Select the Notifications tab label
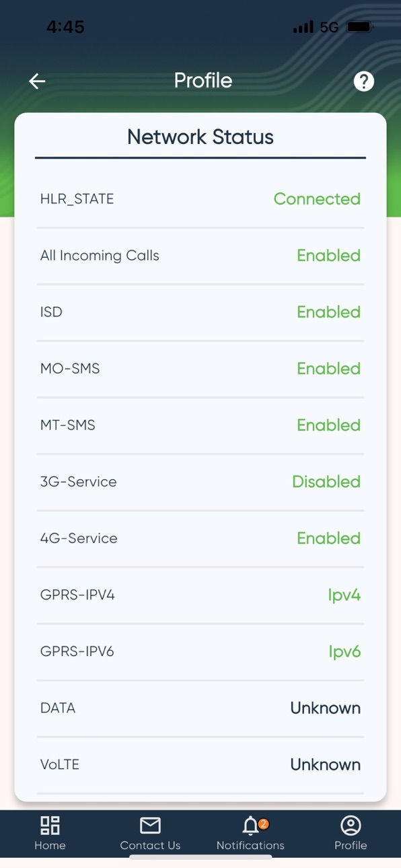 point(250,845)
